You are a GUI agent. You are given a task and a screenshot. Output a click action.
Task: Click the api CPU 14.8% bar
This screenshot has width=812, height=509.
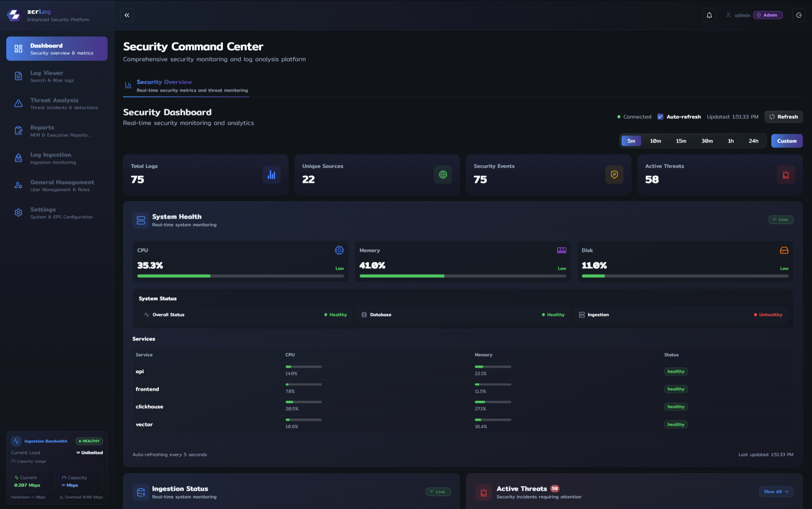(304, 367)
